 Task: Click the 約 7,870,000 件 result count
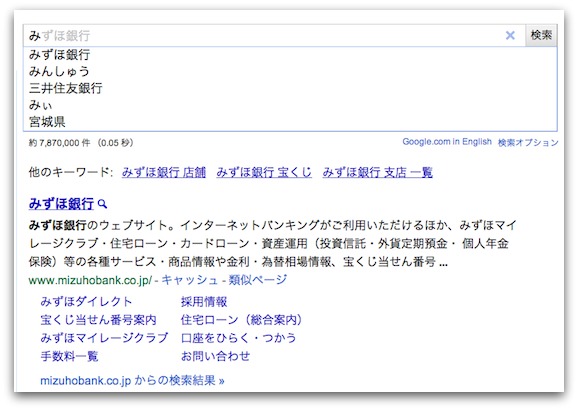pos(59,143)
